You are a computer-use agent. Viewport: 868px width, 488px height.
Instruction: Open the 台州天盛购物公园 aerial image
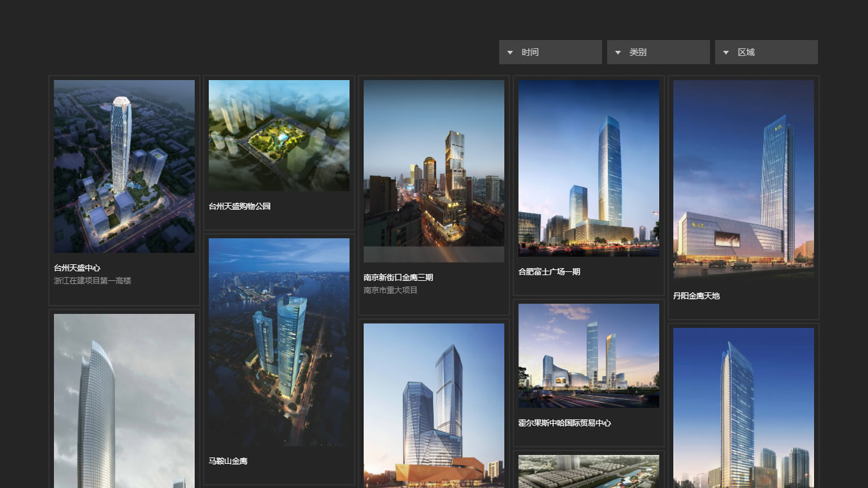279,135
